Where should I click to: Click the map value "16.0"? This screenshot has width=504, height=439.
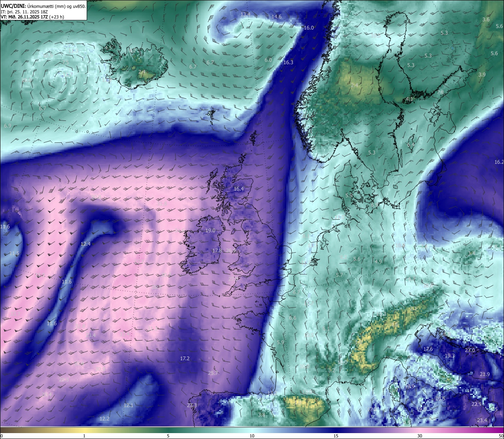coord(309,28)
